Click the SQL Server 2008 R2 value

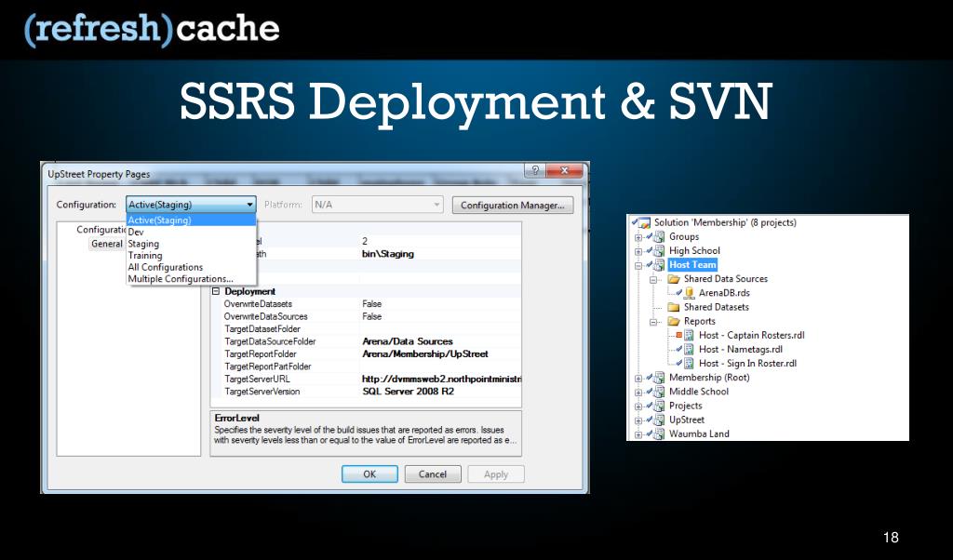pyautogui.click(x=408, y=392)
